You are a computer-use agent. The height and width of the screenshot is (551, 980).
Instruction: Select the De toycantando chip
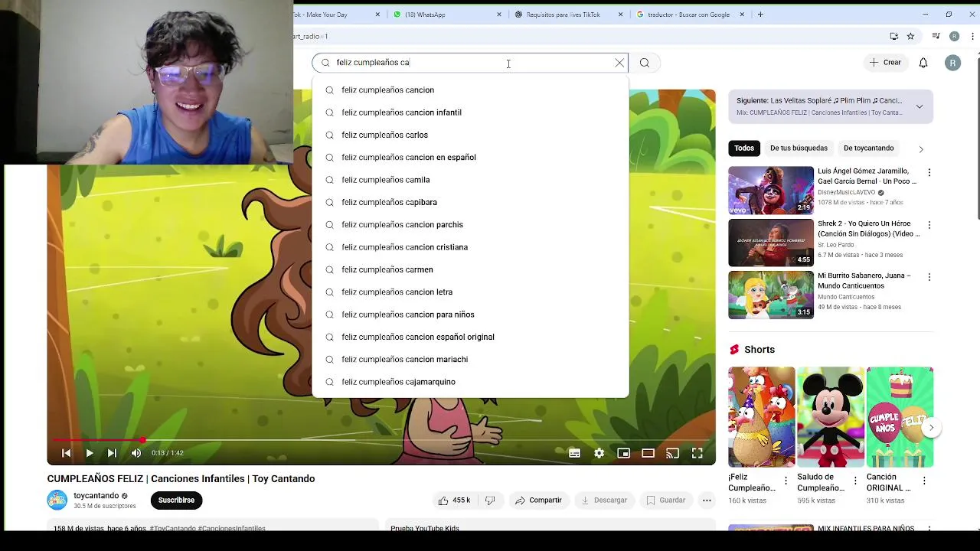[868, 148]
